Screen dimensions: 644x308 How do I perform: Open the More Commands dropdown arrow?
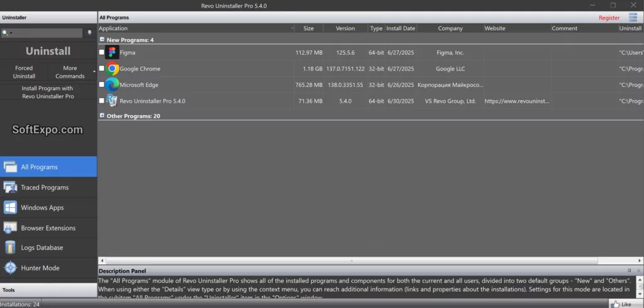pyautogui.click(x=94, y=72)
